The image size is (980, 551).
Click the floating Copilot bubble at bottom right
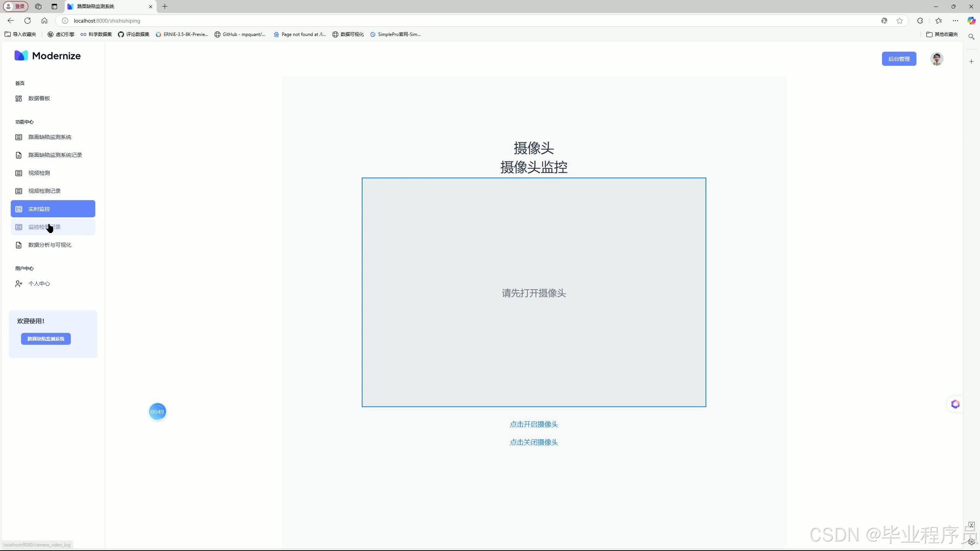955,404
